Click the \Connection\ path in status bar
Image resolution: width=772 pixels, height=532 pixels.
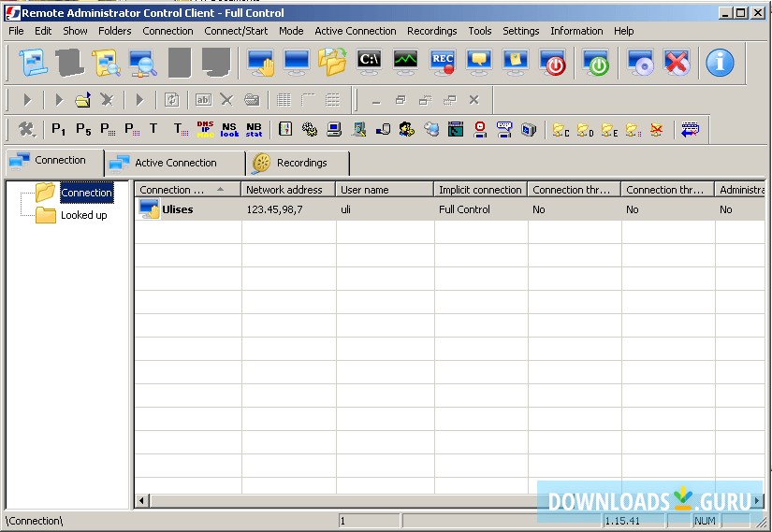point(34,521)
